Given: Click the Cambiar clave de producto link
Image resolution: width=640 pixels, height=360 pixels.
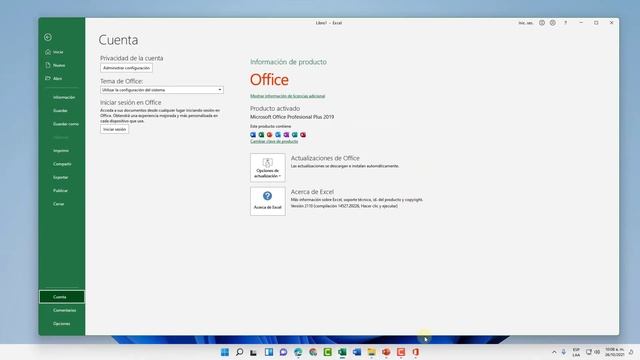Looking at the screenshot, I should (274, 141).
